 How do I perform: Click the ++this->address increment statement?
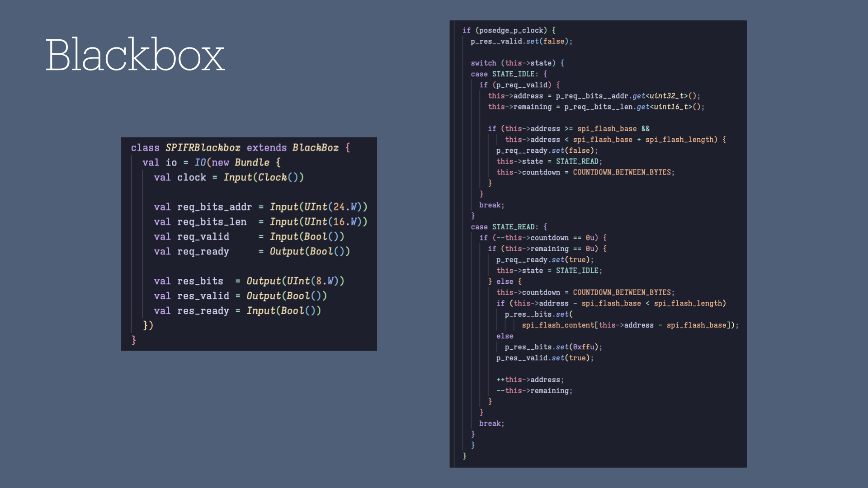(x=530, y=379)
